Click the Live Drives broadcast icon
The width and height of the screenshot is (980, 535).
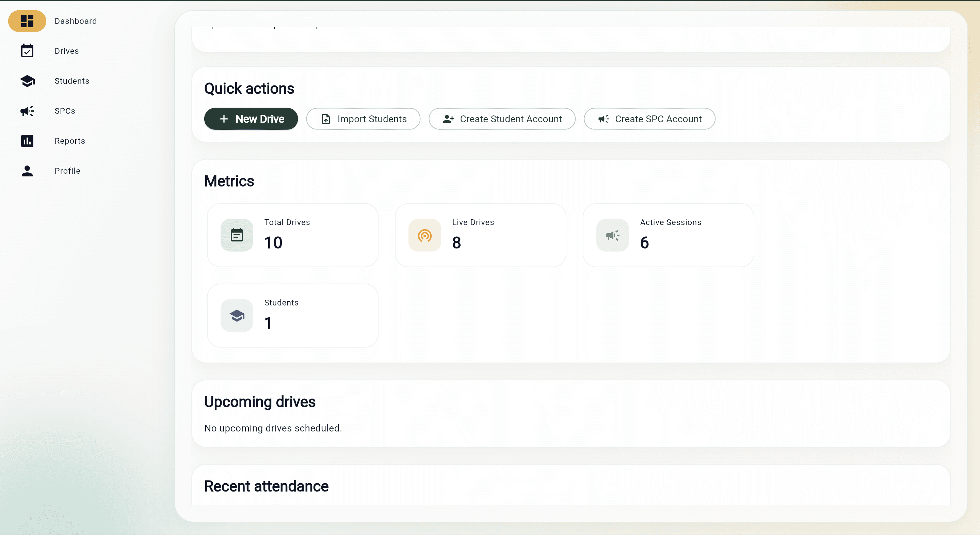pos(424,235)
